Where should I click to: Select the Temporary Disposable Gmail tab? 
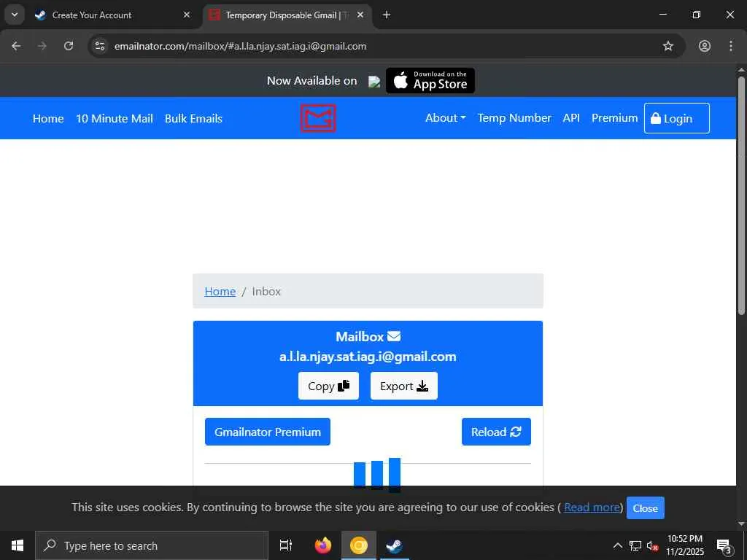tap(287, 15)
